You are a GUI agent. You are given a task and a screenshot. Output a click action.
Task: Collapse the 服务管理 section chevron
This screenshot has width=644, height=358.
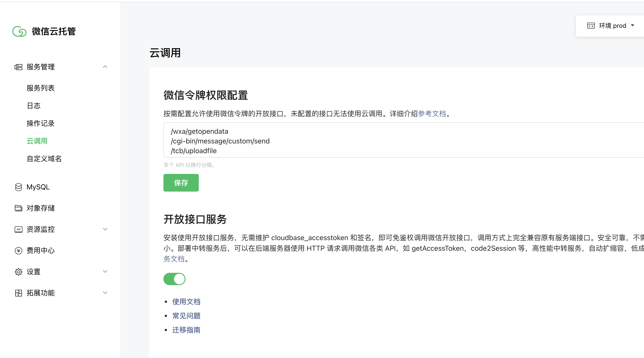pyautogui.click(x=105, y=67)
